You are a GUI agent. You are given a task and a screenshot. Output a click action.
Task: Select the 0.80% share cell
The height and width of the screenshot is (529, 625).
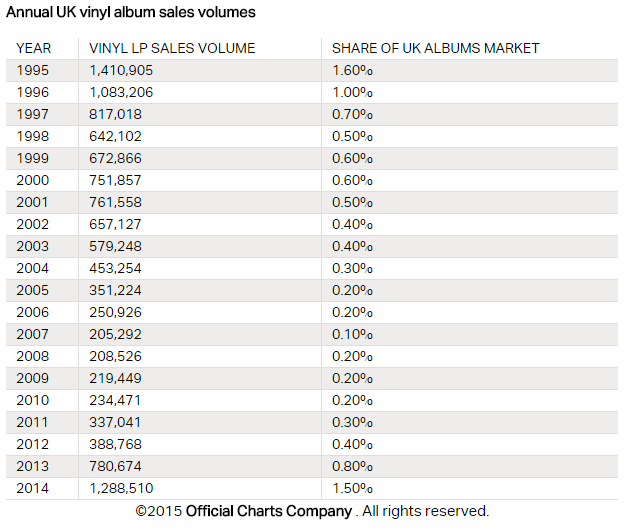[352, 466]
